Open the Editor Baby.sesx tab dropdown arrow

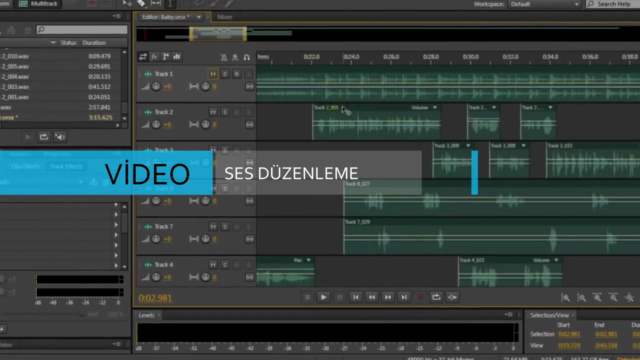click(199, 17)
